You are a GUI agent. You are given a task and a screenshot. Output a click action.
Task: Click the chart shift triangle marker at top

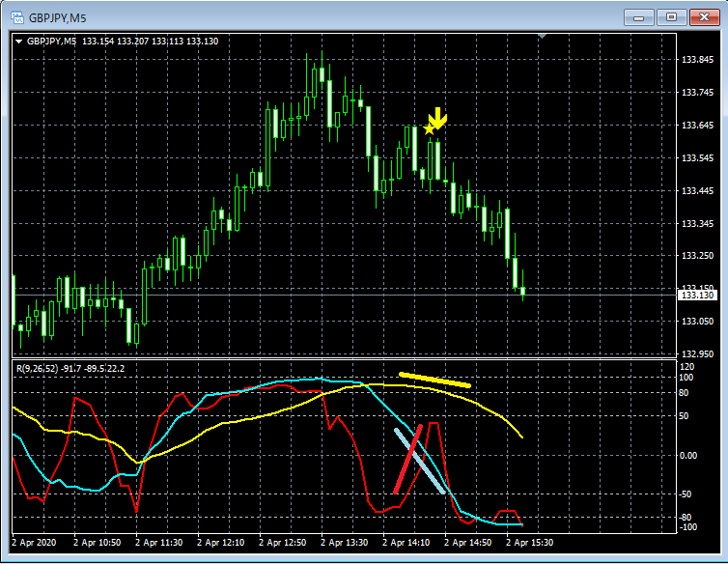pos(542,36)
